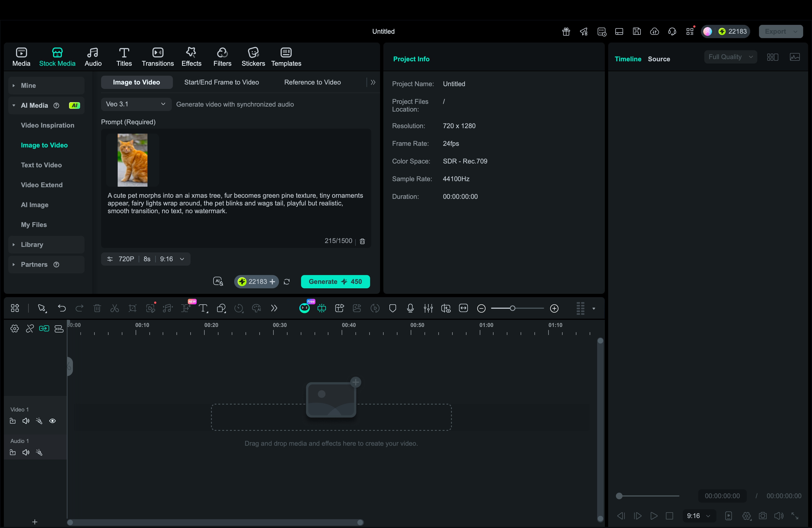Open the audio mixer icon
This screenshot has width=812, height=528.
[x=428, y=308]
